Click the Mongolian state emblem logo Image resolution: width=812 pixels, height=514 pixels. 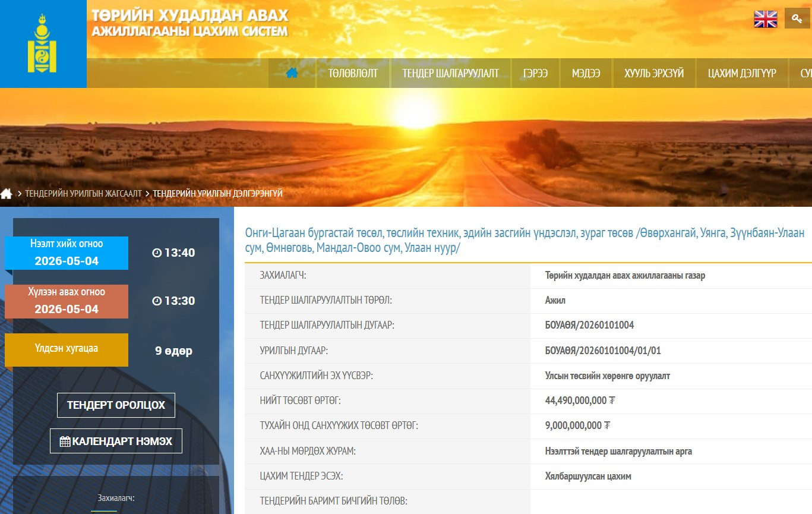click(x=42, y=44)
